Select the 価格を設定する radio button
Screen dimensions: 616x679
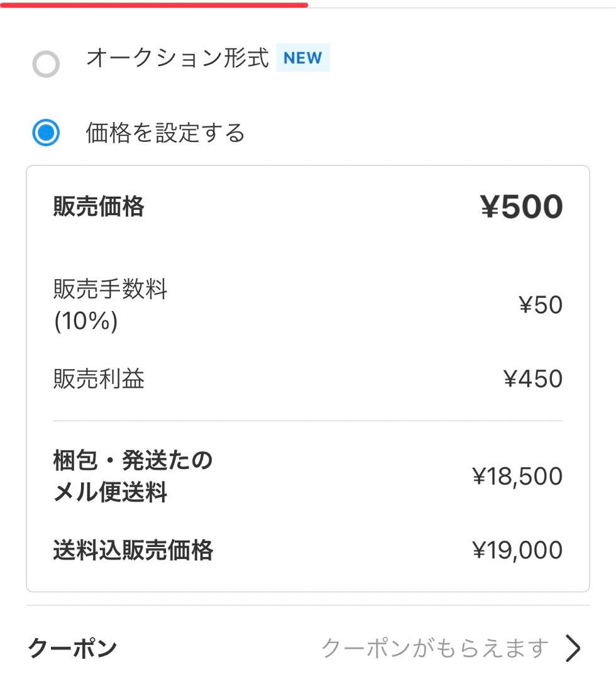[x=46, y=133]
